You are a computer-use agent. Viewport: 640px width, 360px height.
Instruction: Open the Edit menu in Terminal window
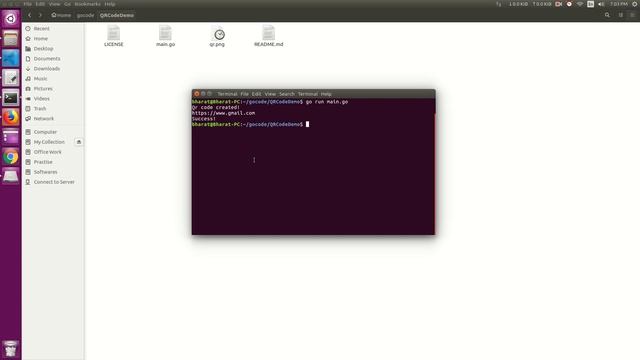click(x=256, y=94)
